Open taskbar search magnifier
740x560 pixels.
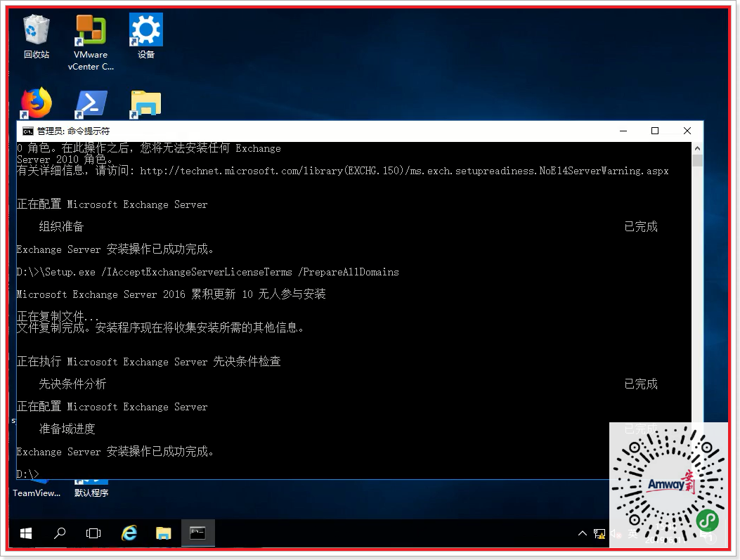pos(60,533)
